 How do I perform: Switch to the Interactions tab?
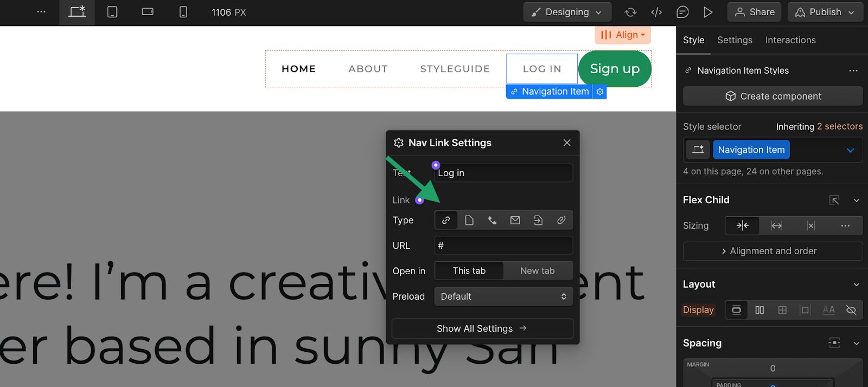[x=790, y=40]
